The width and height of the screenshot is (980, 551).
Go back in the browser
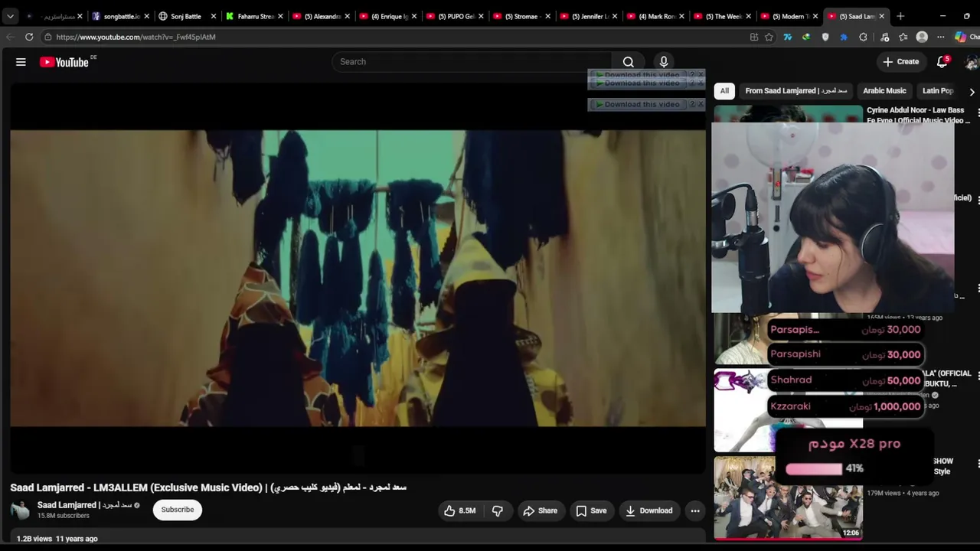coord(10,37)
